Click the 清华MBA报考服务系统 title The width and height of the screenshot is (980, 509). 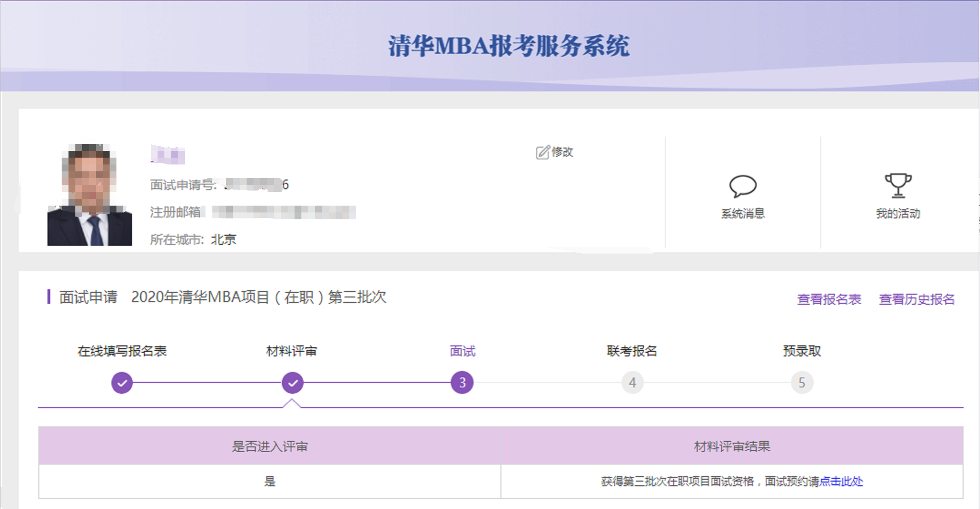point(509,46)
